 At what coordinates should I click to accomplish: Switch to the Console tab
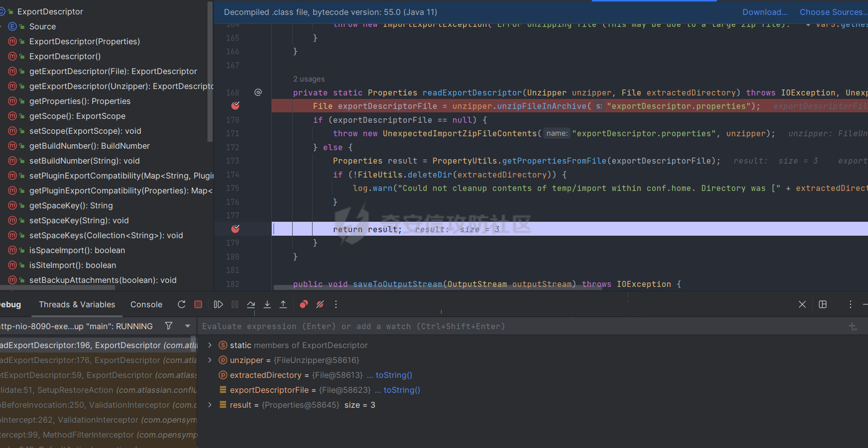pos(146,304)
